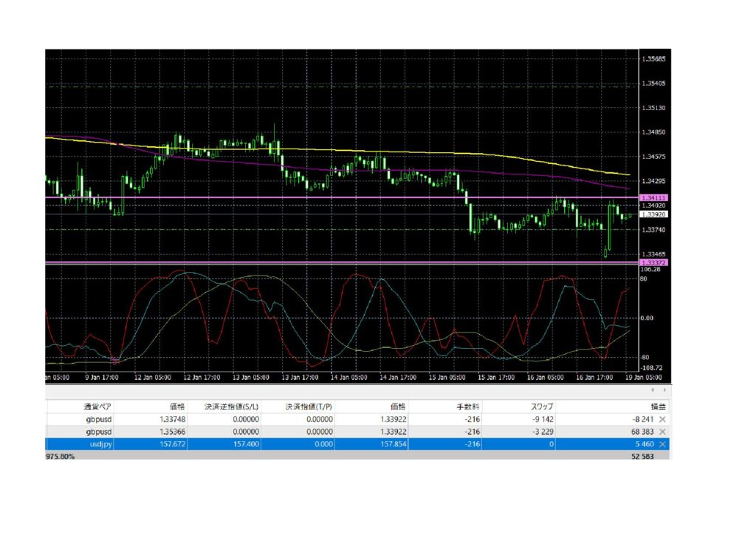This screenshot has height=535, width=756.
Task: Click the 157.400 stop loss cell
Action: pyautogui.click(x=246, y=444)
